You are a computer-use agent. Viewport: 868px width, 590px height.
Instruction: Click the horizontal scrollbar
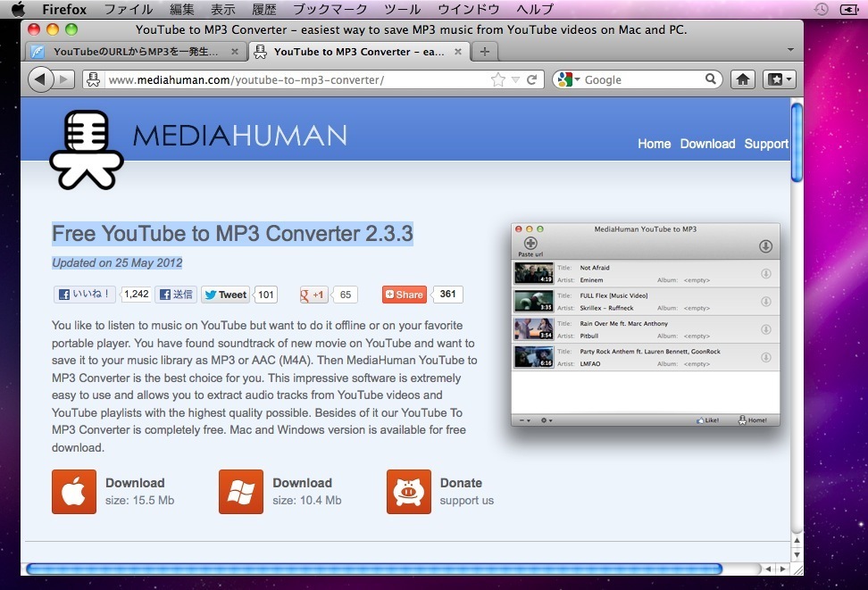click(373, 569)
